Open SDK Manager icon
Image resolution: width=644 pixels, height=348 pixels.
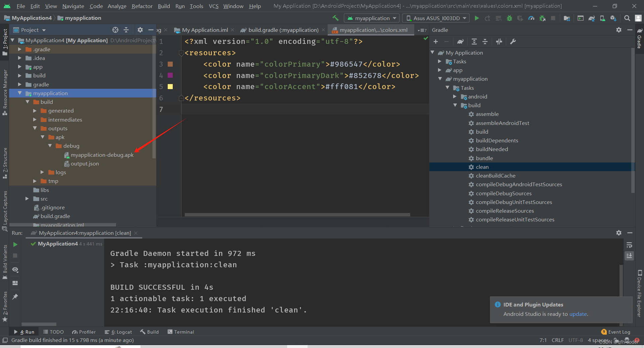[613, 18]
